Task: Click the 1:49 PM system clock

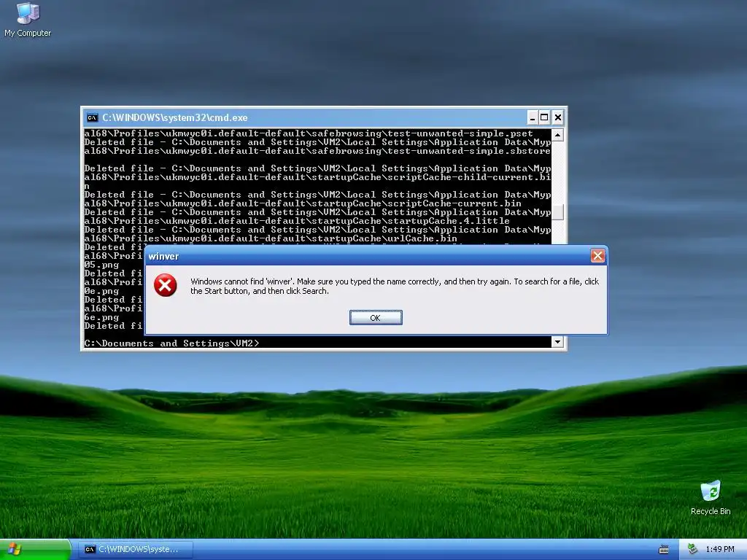Action: click(x=720, y=549)
